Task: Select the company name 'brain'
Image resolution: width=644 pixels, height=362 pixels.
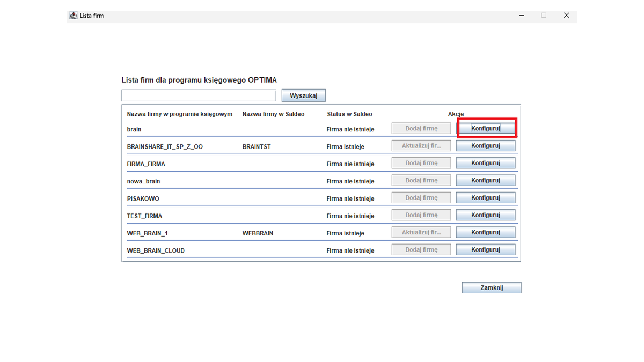Action: [x=134, y=129]
